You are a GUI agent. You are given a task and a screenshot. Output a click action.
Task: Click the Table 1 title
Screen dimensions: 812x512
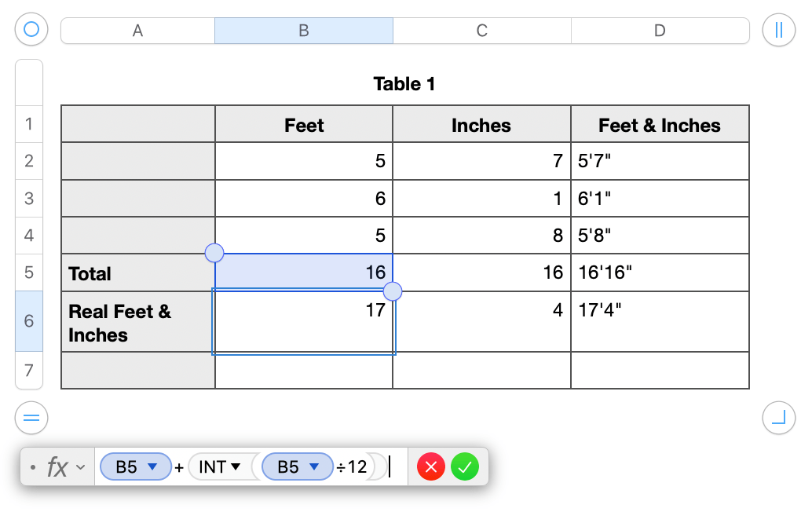point(404,84)
